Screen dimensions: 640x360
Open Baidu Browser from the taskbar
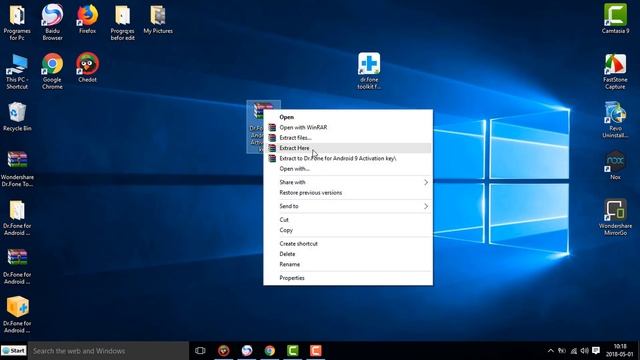click(x=247, y=351)
